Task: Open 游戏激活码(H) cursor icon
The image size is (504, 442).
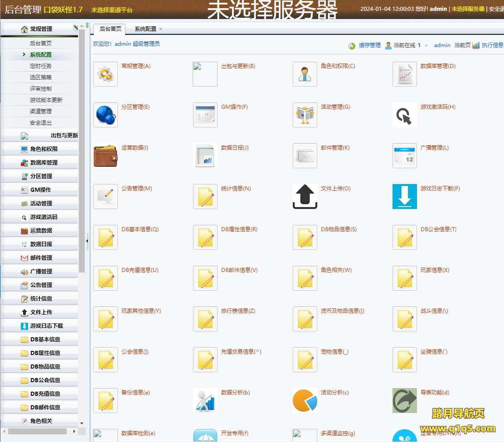Action: tap(405, 115)
